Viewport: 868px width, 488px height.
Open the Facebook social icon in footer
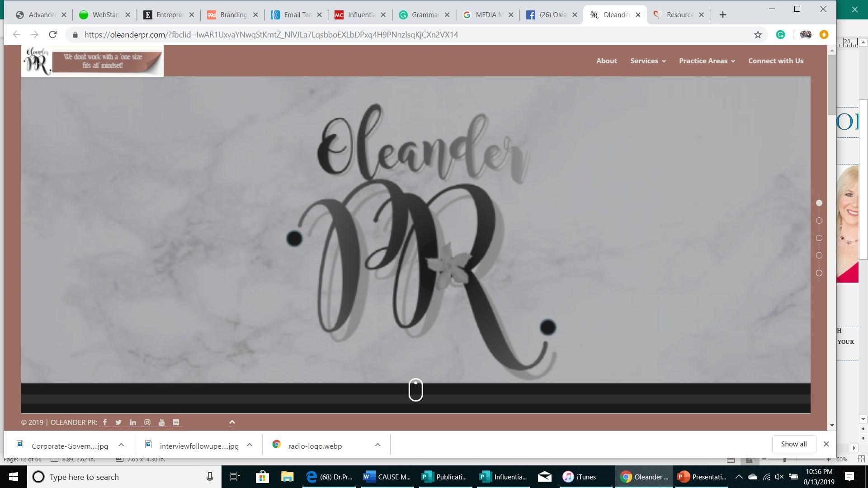(105, 422)
